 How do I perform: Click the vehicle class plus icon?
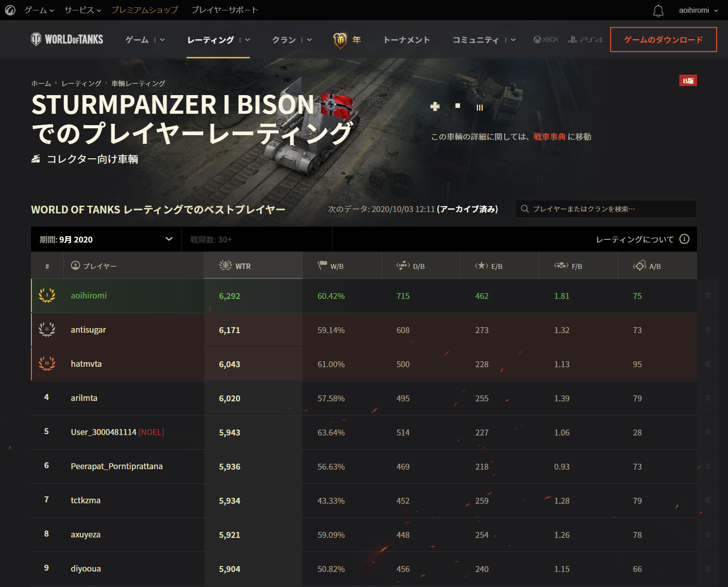tap(435, 106)
